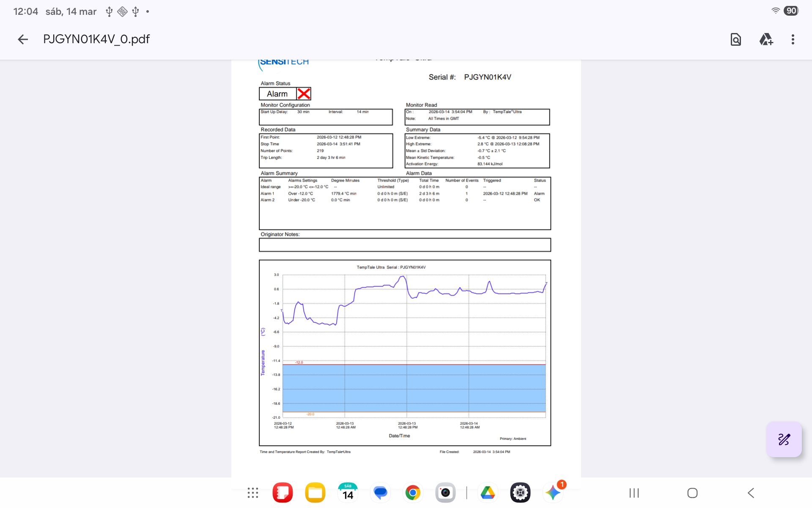Viewport: 812px width, 508px height.
Task: Launch the blue Messages chat app
Action: [380, 493]
